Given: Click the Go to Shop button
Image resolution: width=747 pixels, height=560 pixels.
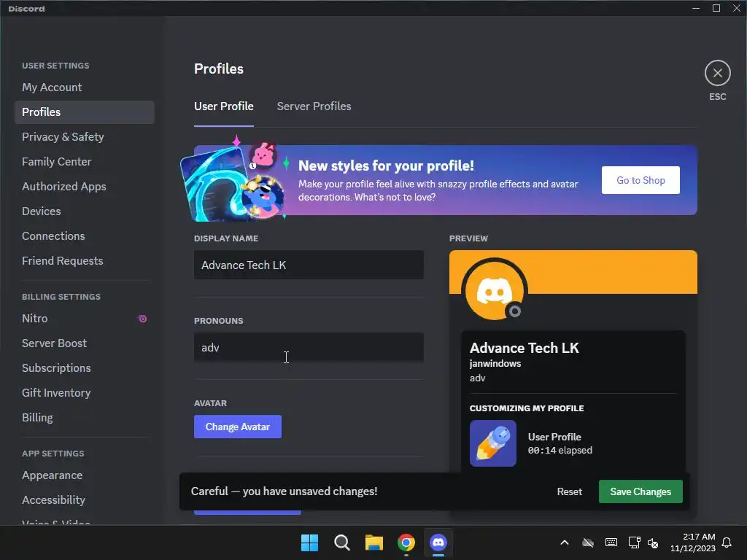Looking at the screenshot, I should tap(640, 180).
